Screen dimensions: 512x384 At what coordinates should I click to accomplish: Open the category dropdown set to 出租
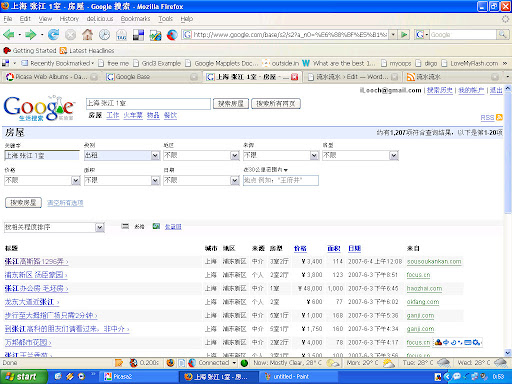(x=122, y=155)
